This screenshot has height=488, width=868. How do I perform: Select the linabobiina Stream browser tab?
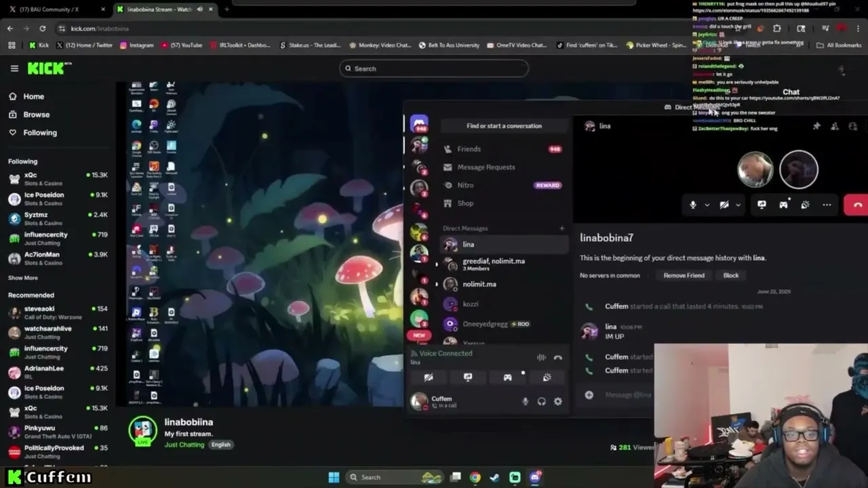[165, 9]
